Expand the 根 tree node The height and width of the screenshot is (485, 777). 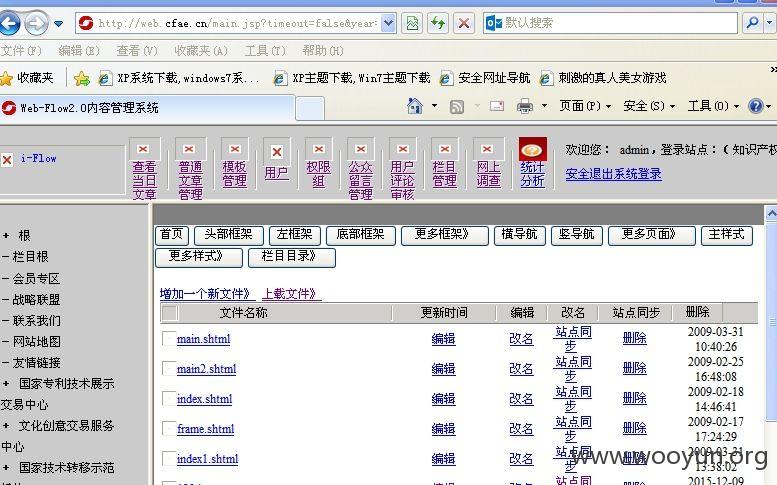pyautogui.click(x=6, y=236)
